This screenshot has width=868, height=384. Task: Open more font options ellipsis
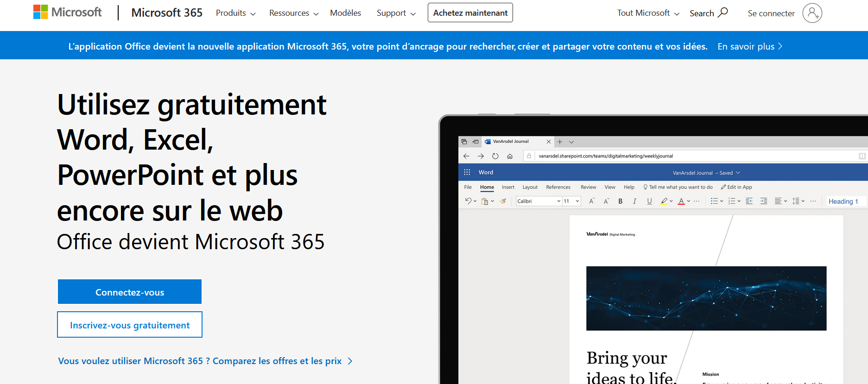click(x=697, y=201)
